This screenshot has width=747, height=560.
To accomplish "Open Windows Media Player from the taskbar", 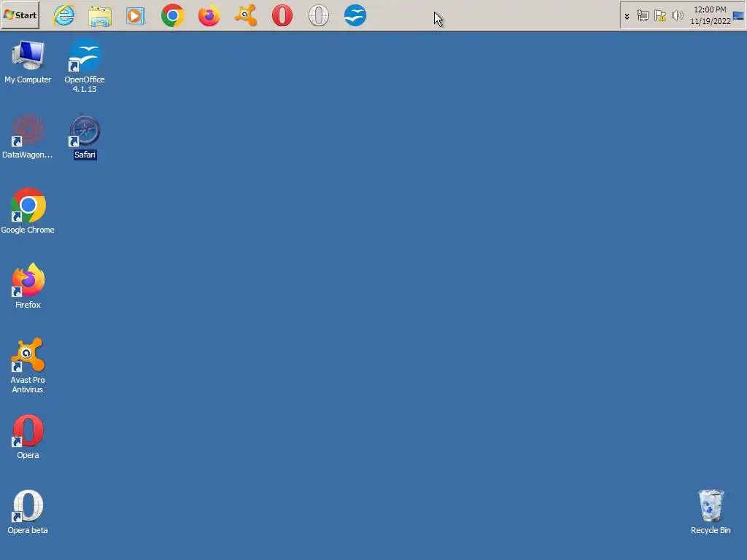I will click(x=136, y=15).
